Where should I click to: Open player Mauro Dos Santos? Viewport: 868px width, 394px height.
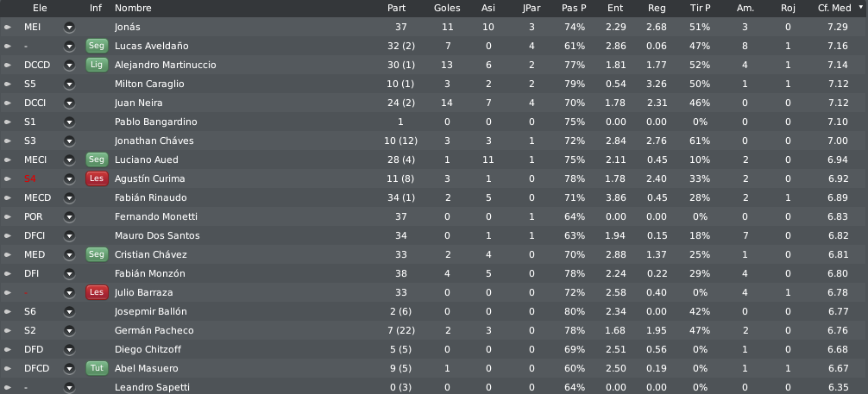157,235
